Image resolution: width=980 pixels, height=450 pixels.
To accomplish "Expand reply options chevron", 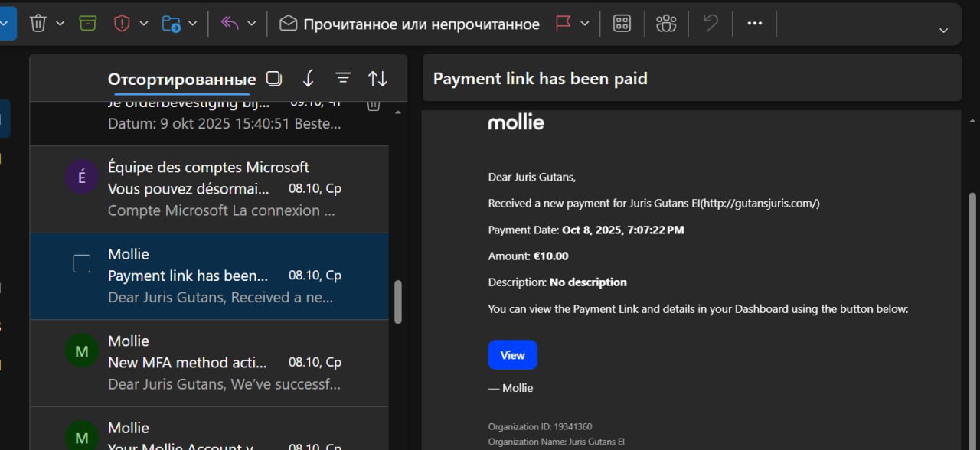I will [251, 24].
